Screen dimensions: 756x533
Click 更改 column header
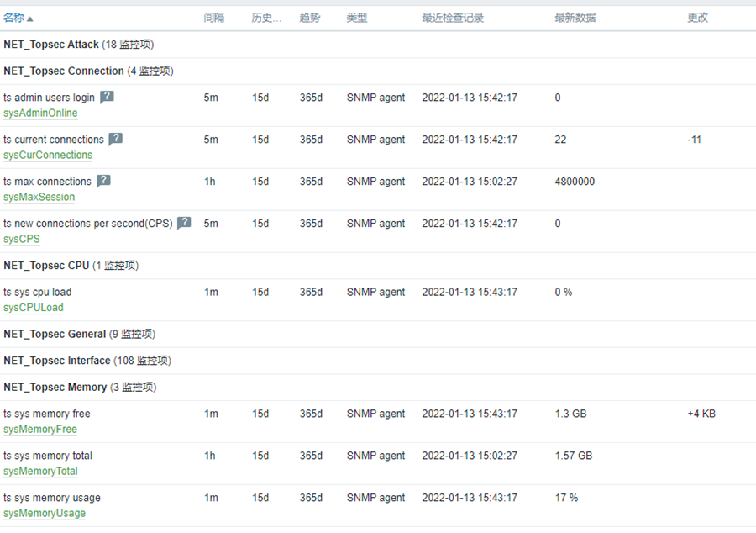pyautogui.click(x=698, y=18)
